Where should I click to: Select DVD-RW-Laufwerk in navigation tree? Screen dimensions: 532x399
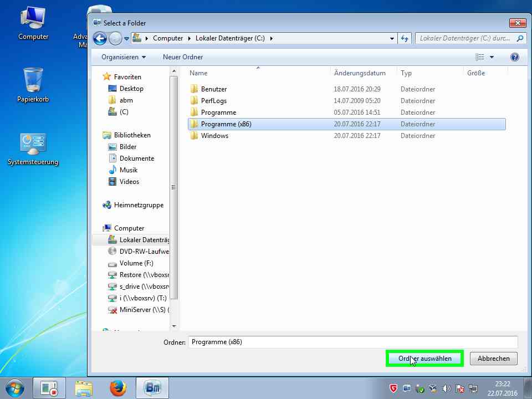click(x=144, y=252)
